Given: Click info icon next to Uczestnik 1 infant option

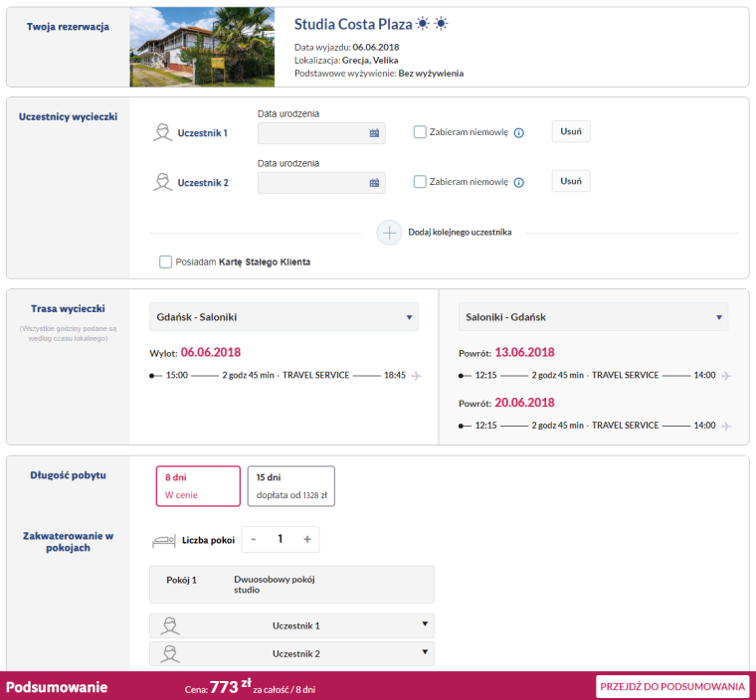Looking at the screenshot, I should point(518,132).
